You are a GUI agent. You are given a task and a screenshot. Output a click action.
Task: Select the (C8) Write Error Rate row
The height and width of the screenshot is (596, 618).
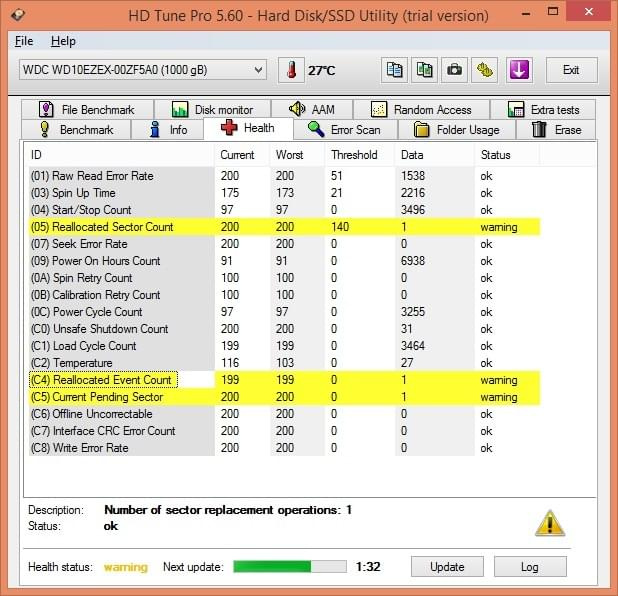[285, 448]
